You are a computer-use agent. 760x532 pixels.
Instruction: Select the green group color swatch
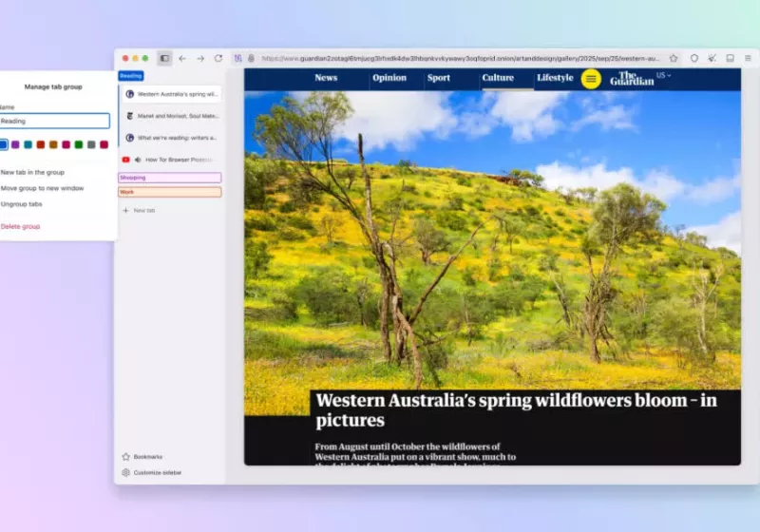79,144
